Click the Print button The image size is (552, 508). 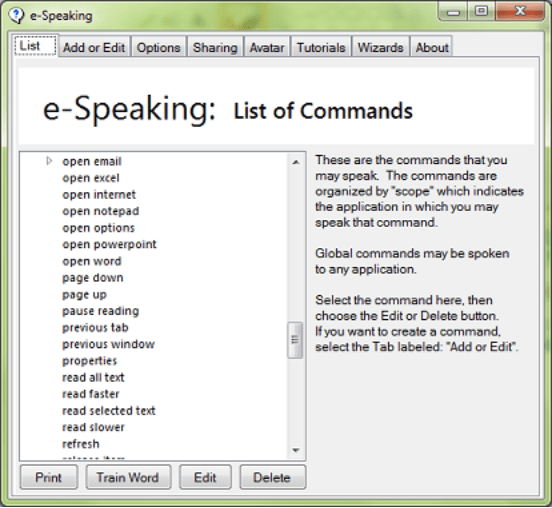pyautogui.click(x=49, y=477)
